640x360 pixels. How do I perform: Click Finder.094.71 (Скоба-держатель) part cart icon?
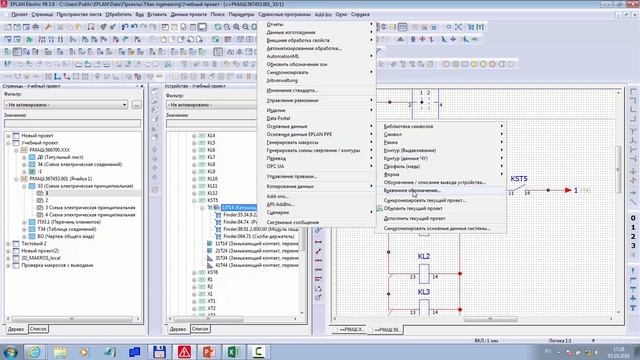[x=218, y=236]
